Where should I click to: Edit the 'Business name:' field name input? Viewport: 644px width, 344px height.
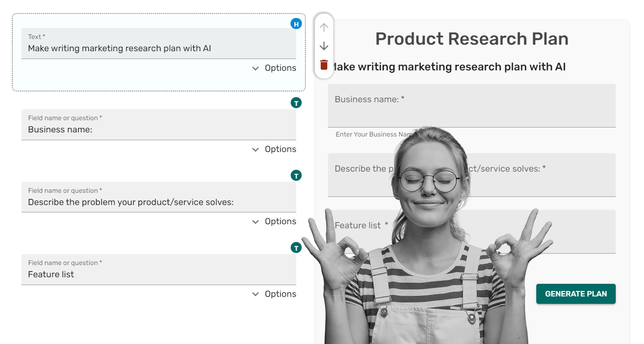(158, 129)
